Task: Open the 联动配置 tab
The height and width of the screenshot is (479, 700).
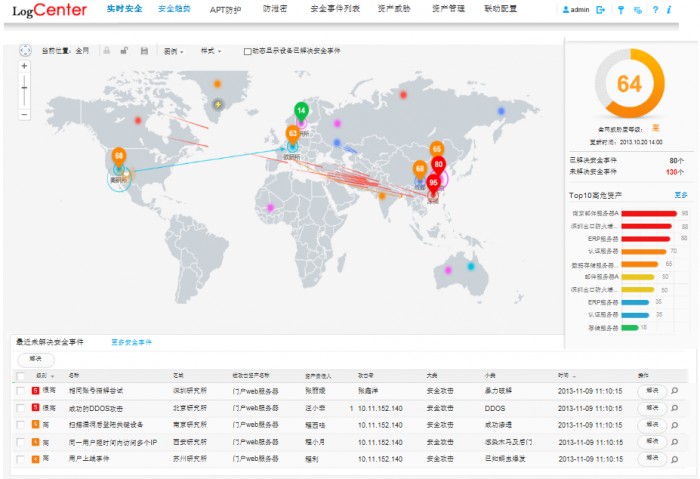Action: click(x=500, y=8)
